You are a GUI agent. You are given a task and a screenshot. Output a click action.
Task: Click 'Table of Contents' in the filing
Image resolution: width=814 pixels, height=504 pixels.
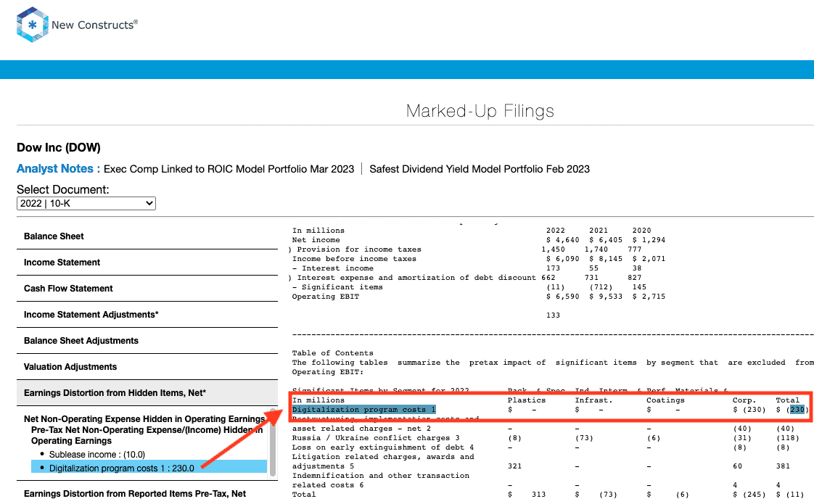click(333, 353)
